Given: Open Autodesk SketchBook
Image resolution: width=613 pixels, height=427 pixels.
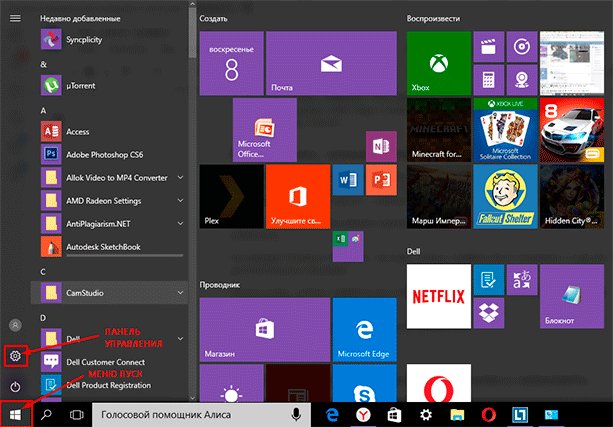Looking at the screenshot, I should [x=109, y=247].
